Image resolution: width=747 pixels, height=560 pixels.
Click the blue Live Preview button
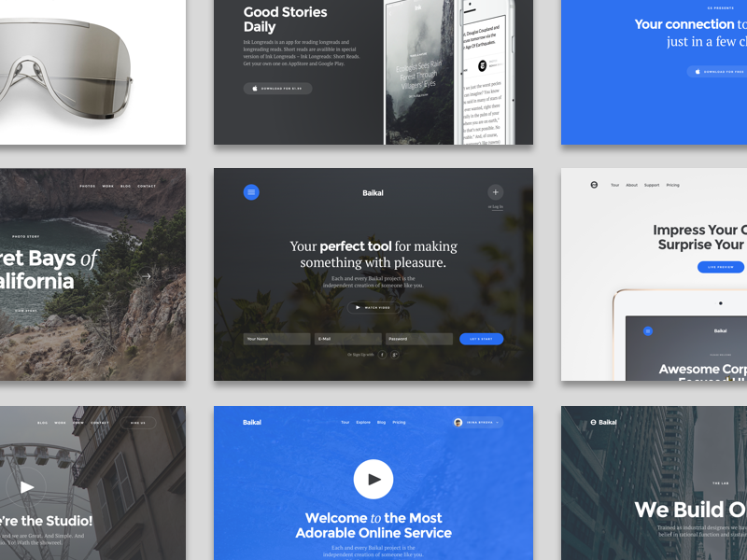click(720, 267)
